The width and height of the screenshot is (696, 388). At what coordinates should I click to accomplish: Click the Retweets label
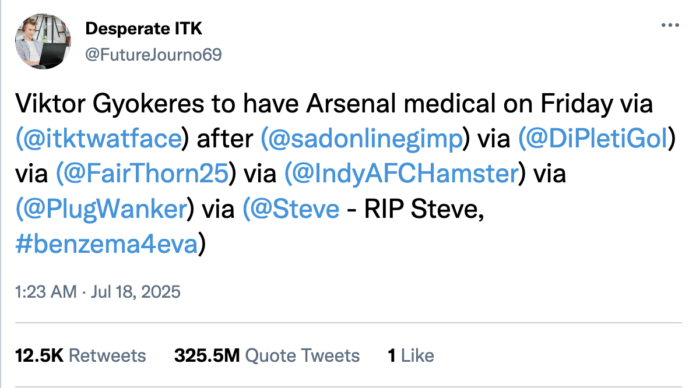107,356
